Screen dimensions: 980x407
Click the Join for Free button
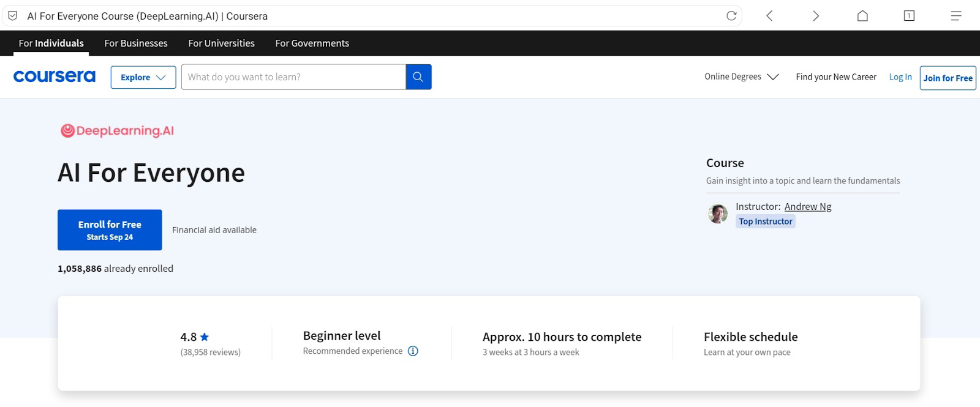click(948, 78)
